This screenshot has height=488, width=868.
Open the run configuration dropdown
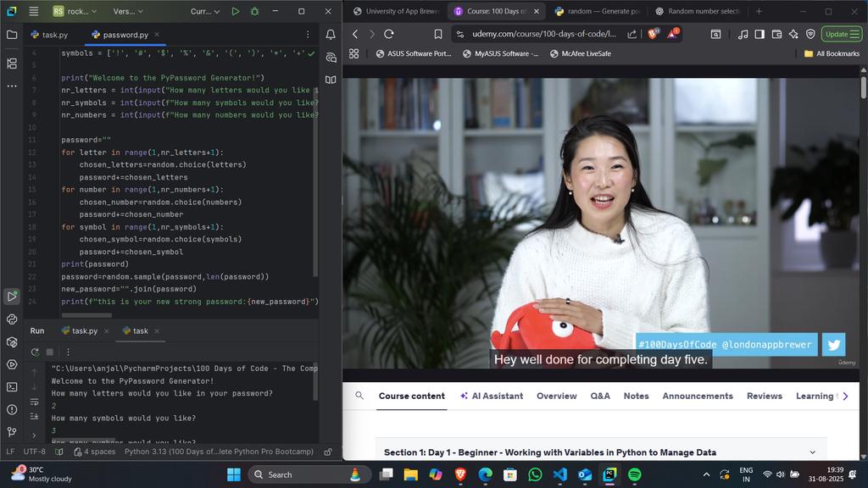pos(203,11)
